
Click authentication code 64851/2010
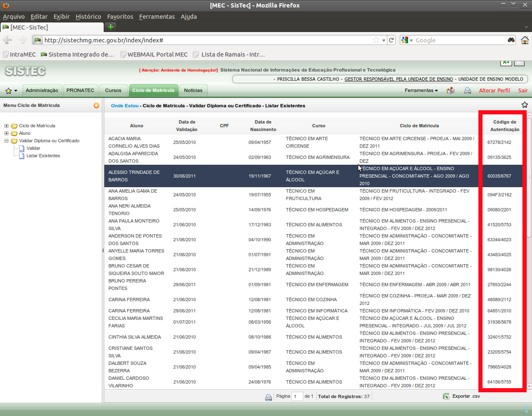point(499,311)
